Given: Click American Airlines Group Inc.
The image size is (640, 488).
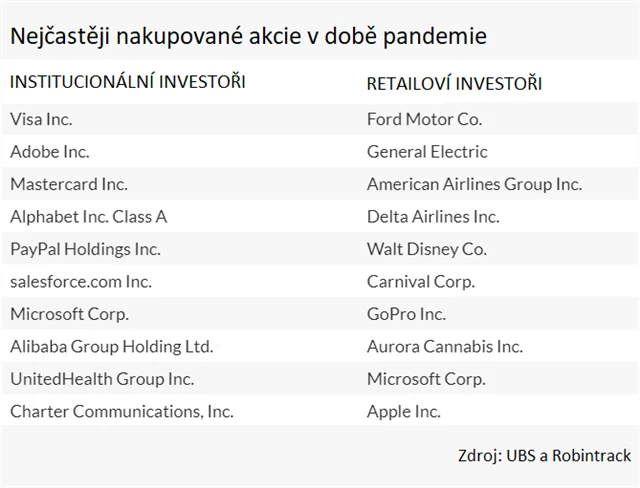Looking at the screenshot, I should pos(474,184).
